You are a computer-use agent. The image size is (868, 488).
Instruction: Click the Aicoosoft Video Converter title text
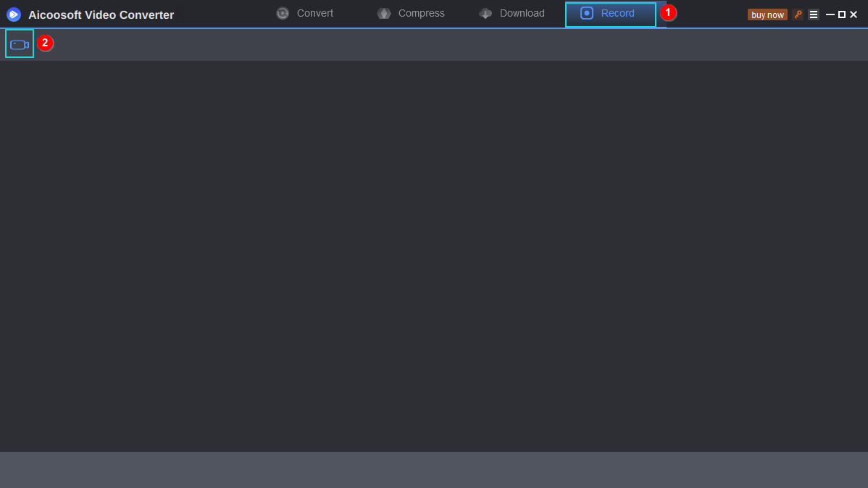click(x=101, y=15)
